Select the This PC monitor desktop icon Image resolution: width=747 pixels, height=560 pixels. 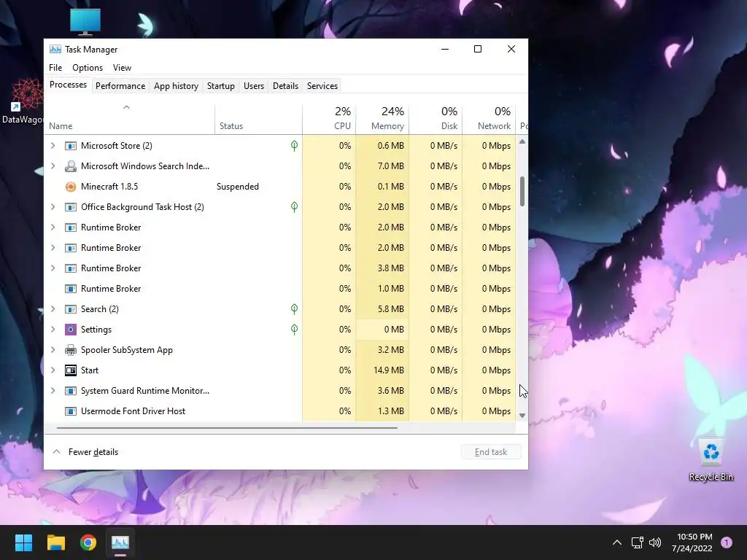(85, 22)
